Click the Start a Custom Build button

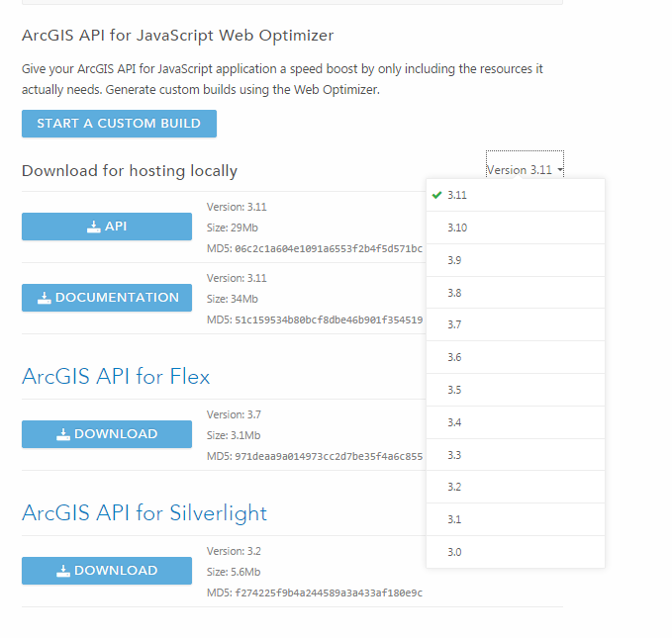[x=119, y=124]
